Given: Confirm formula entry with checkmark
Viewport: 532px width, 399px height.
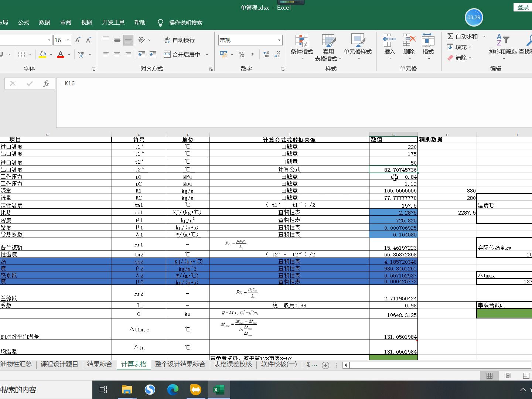Looking at the screenshot, I should click(30, 83).
